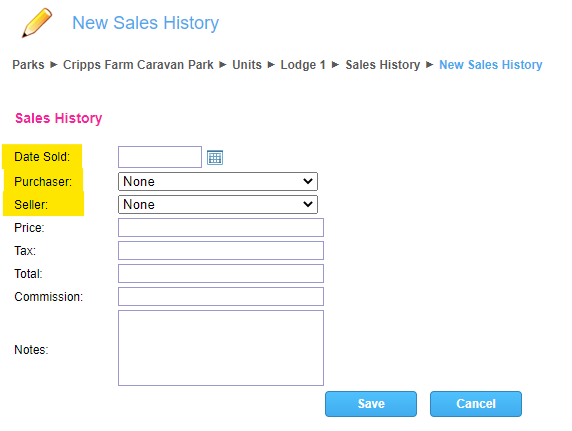Expand the Purchaser dropdown
The image size is (572, 431).
(218, 181)
